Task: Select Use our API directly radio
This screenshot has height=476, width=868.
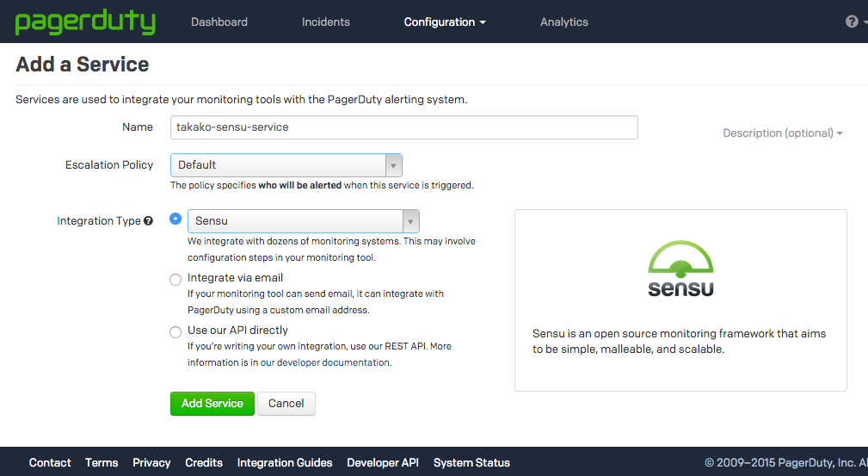Action: tap(175, 332)
